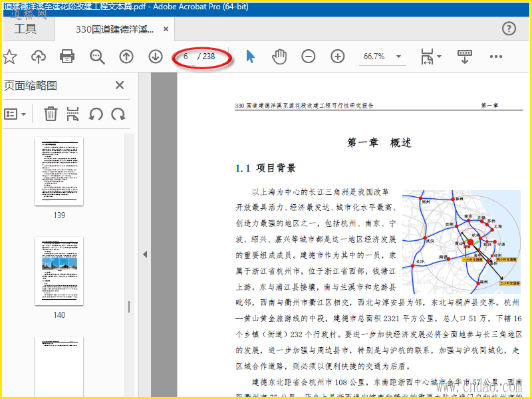Click the 1.1 项目背景 section heading

265,168
